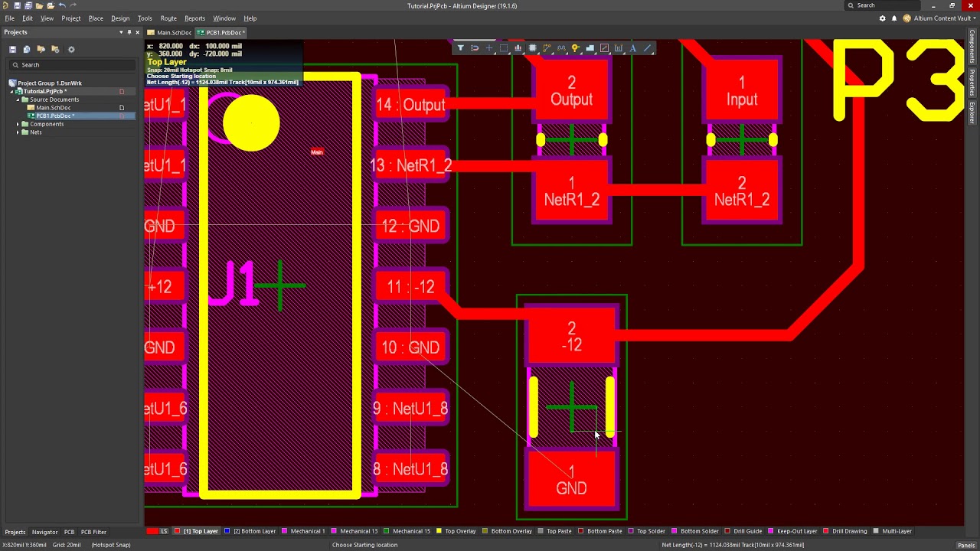
Task: Click the save all icon in title bar
Action: [28, 5]
